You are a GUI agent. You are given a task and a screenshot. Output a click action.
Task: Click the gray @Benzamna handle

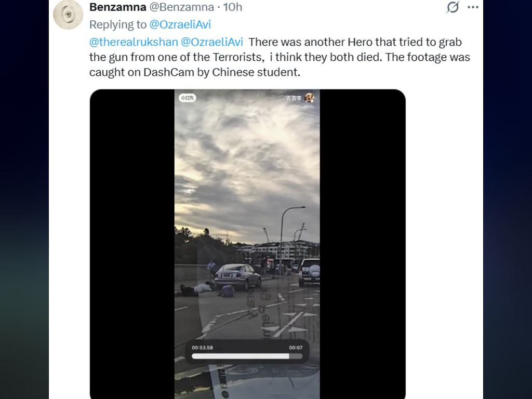181,7
